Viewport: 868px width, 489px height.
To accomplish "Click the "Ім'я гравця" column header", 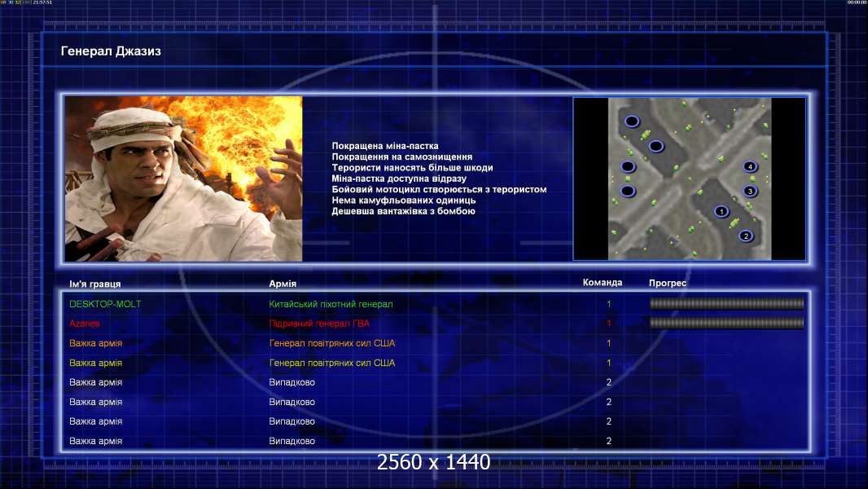I will click(x=95, y=284).
